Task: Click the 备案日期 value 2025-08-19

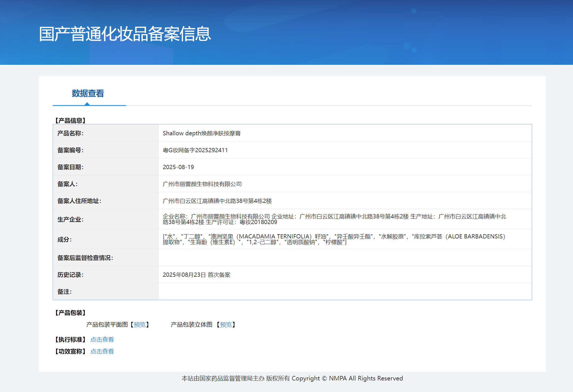Action: coord(178,167)
